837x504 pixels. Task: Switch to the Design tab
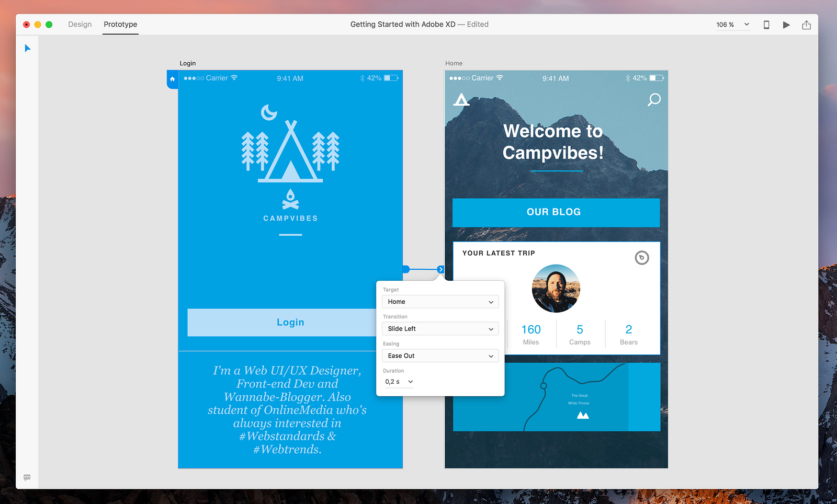click(80, 25)
